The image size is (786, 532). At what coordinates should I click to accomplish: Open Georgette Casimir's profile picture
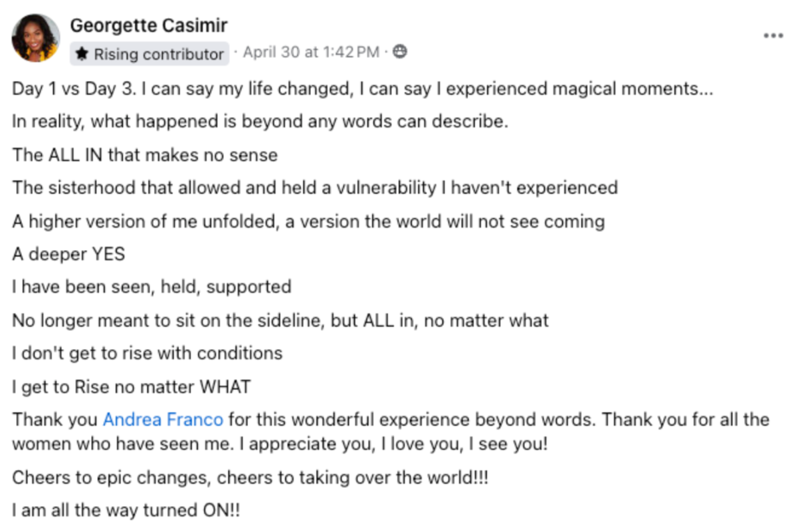[35, 38]
